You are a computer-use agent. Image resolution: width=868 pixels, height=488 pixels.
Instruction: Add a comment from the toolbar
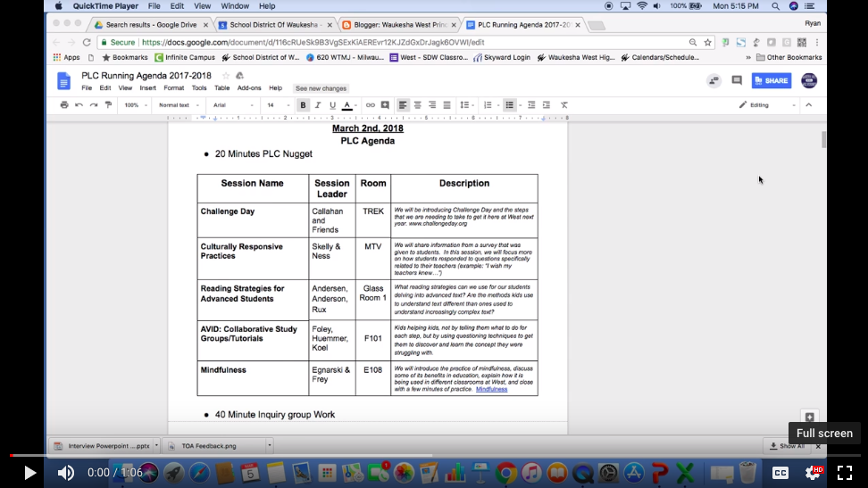coord(385,105)
